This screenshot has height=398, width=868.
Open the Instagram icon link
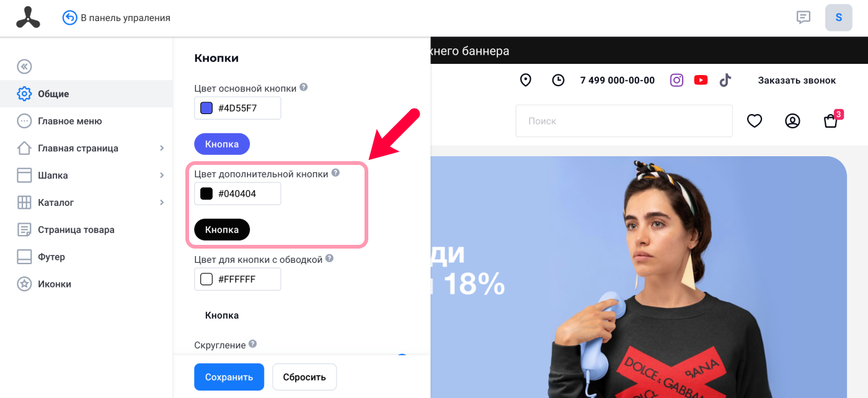[677, 80]
